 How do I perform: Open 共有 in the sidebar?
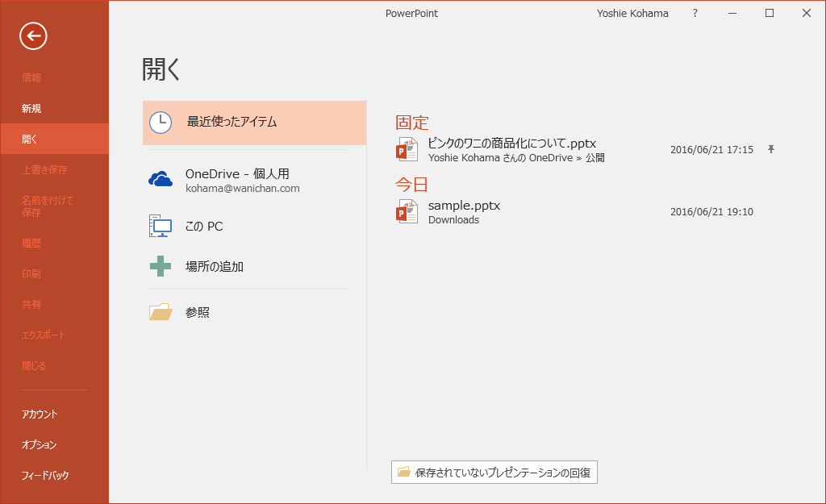point(31,304)
